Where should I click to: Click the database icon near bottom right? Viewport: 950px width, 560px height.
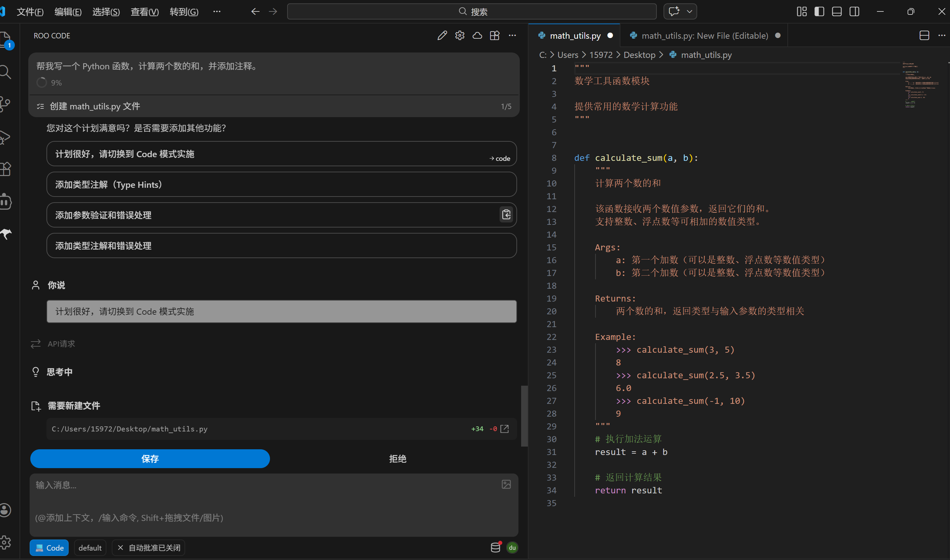496,547
